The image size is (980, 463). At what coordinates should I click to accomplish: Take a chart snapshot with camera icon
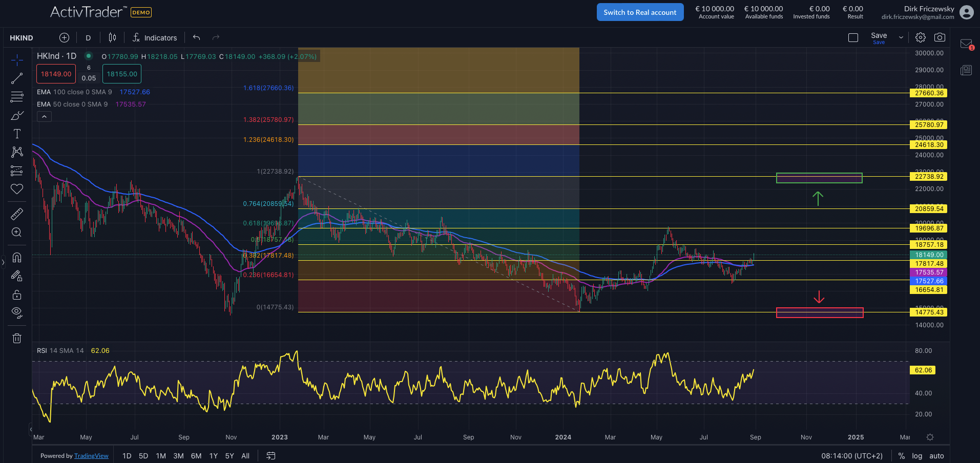940,37
